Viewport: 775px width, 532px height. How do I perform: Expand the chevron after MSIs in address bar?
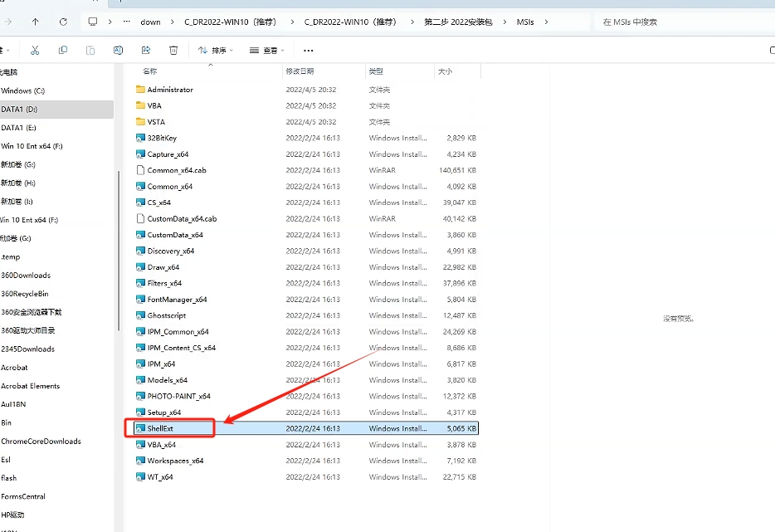coord(546,22)
